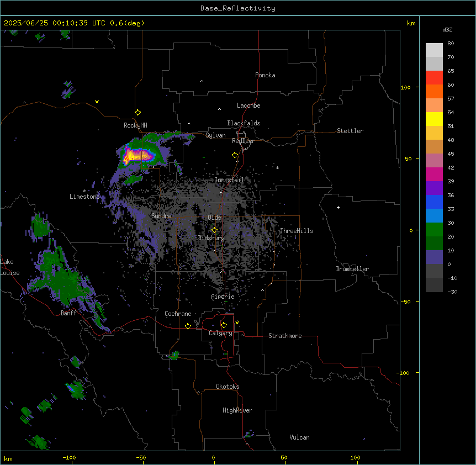Click the Didsbury city label
The height and width of the screenshot is (465, 476).
click(x=211, y=238)
